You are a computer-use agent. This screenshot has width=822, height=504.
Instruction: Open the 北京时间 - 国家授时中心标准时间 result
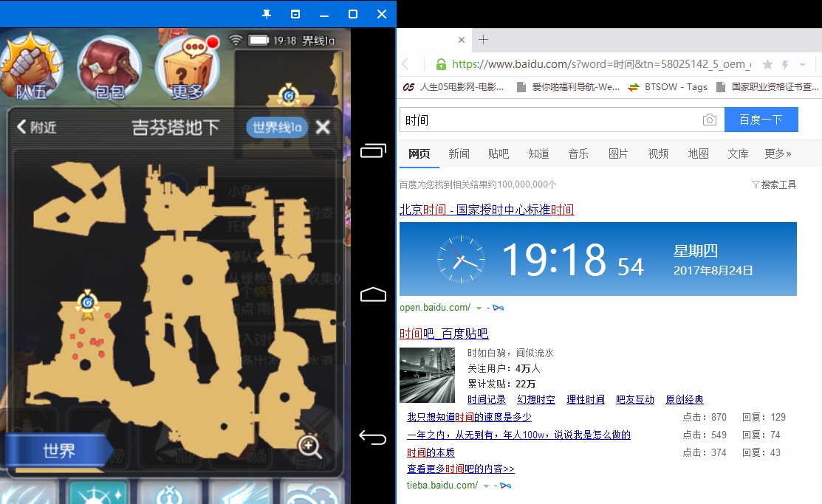click(x=487, y=210)
